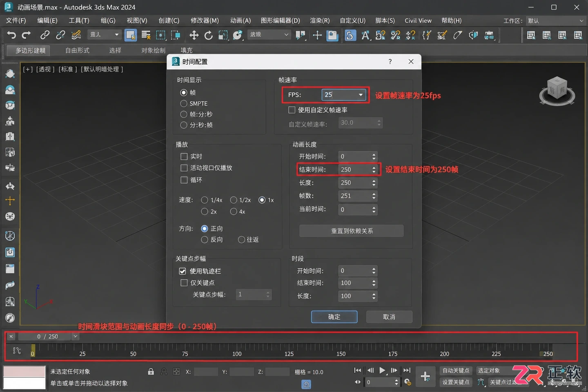Open the 工作区 默认 workspace dropdown
Screen dimensions: 588x392
click(x=556, y=21)
